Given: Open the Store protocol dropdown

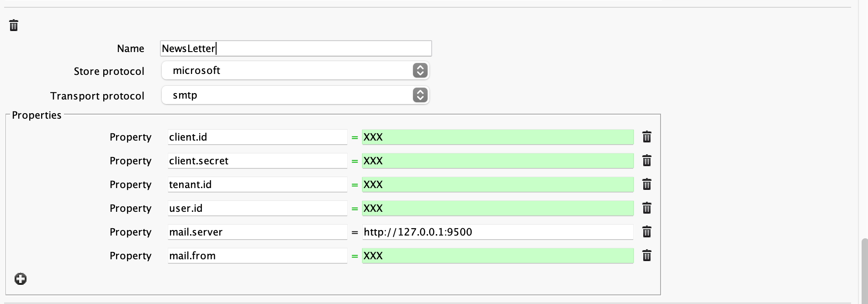Looking at the screenshot, I should click(x=295, y=70).
